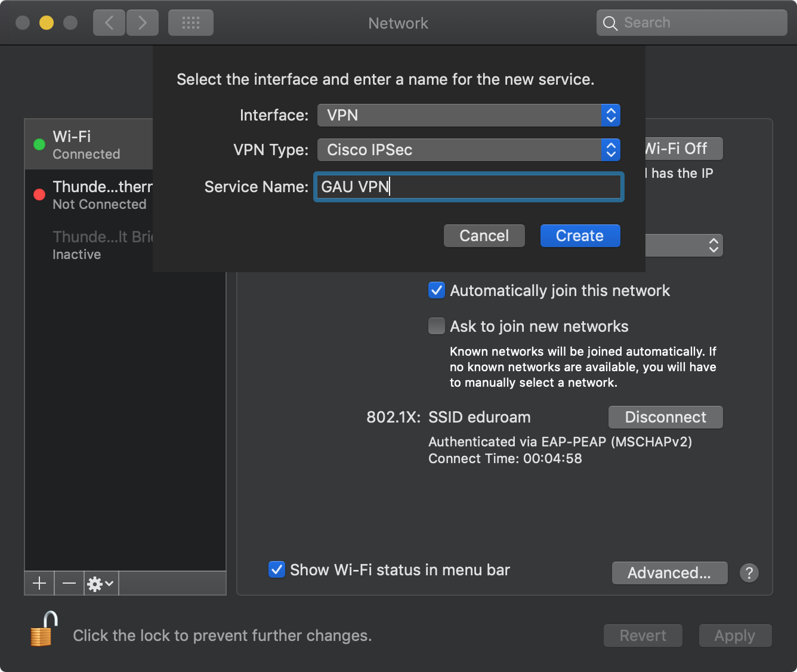Open the VPN Type dropdown

tap(469, 150)
